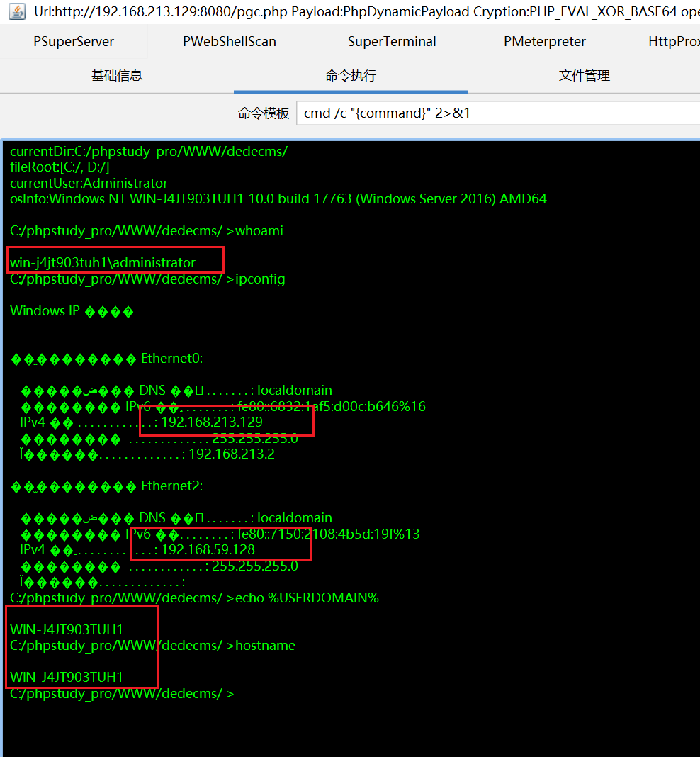Image resolution: width=700 pixels, height=757 pixels.
Task: Click the gateway 192.168.213.2 line
Action: 231,454
